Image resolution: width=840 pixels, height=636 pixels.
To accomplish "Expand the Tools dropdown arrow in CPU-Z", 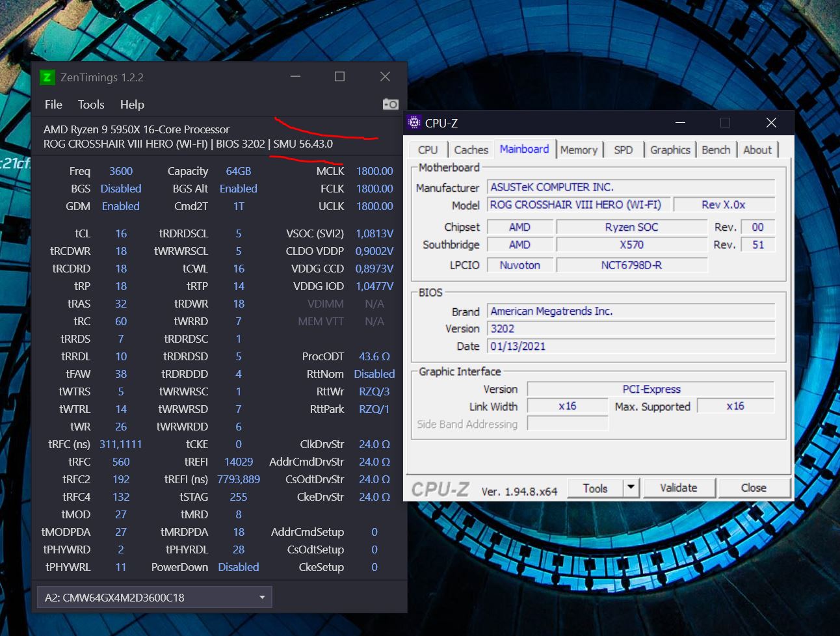I will (631, 488).
